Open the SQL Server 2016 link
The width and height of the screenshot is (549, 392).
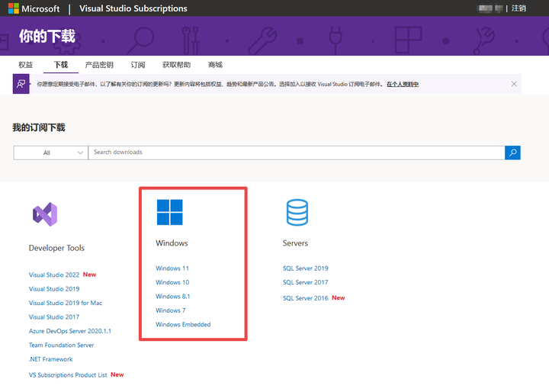306,298
